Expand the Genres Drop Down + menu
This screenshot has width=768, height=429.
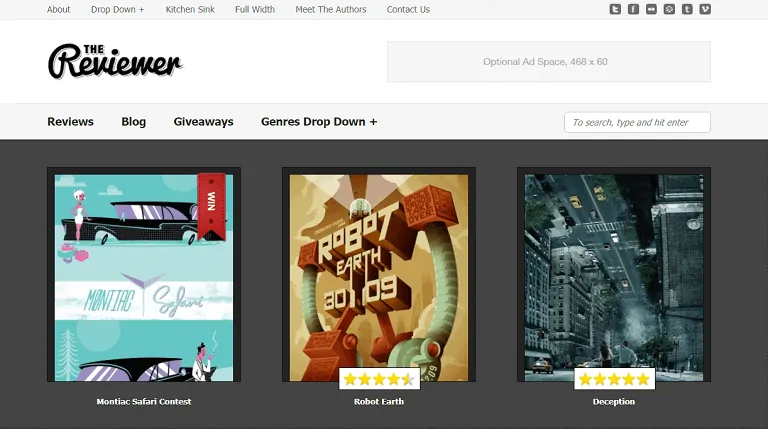tap(319, 122)
